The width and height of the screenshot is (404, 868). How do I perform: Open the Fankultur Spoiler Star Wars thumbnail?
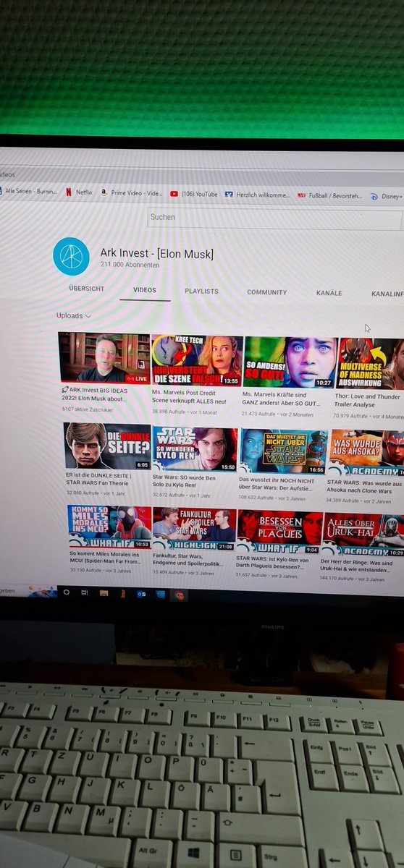tap(194, 529)
